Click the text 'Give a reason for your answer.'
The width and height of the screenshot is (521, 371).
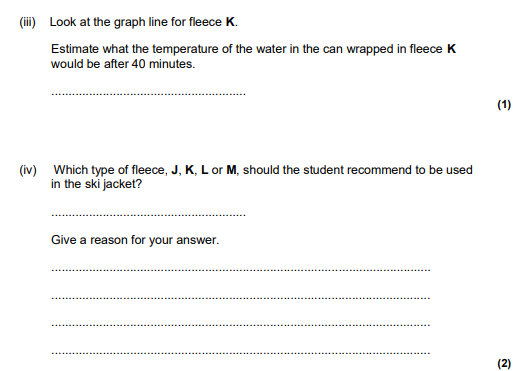click(135, 240)
